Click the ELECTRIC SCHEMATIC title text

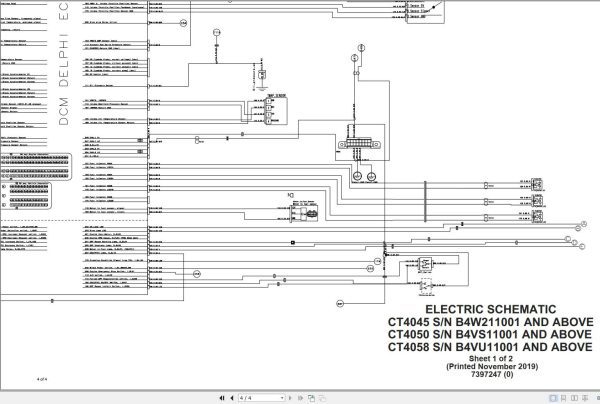point(491,309)
